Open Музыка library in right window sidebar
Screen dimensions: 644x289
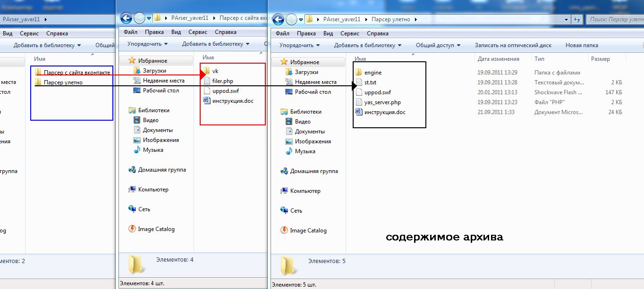coord(300,151)
